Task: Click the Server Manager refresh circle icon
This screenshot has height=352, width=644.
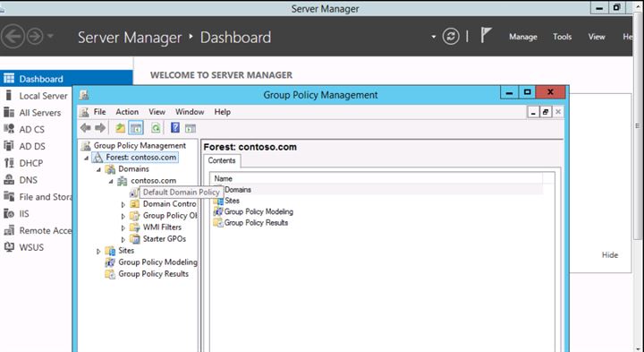Action: (451, 37)
